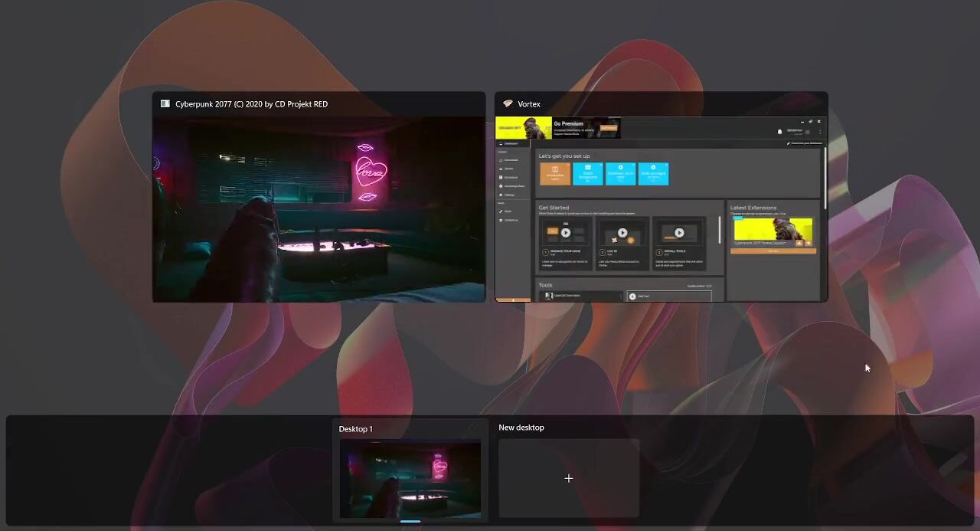Open Settings in the Vortex sidebar
The height and width of the screenshot is (531, 980).
pyautogui.click(x=509, y=195)
